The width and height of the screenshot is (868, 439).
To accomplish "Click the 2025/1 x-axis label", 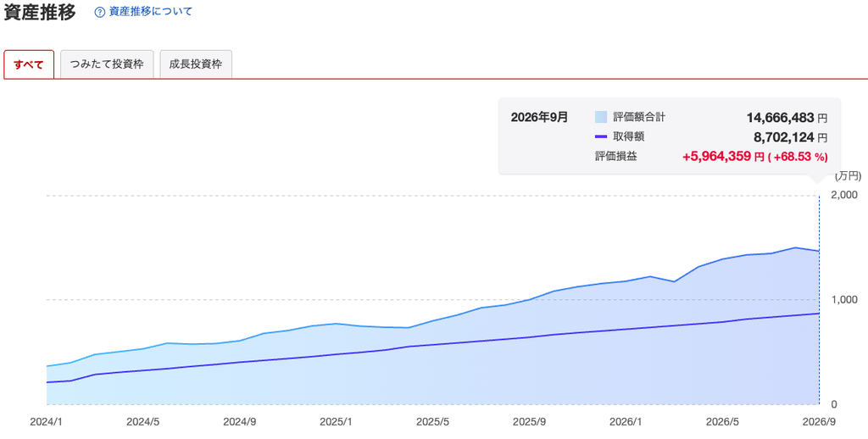I will (336, 422).
